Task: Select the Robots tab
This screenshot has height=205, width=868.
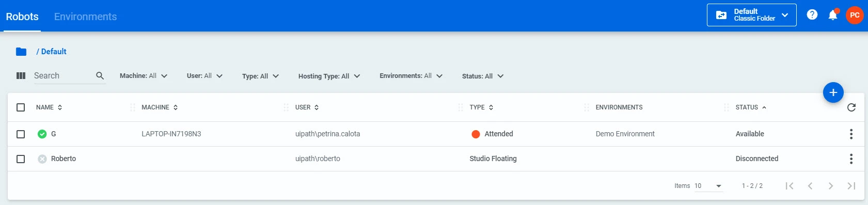Action: 22,17
